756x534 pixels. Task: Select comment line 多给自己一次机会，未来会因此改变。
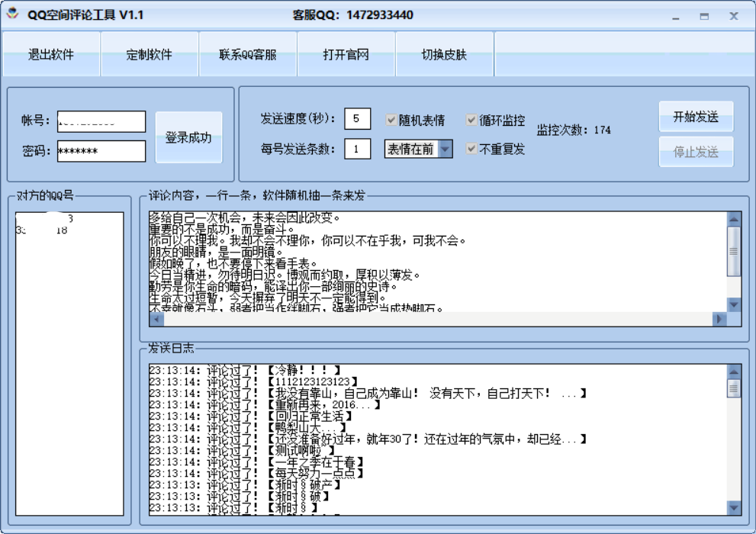[x=244, y=218]
